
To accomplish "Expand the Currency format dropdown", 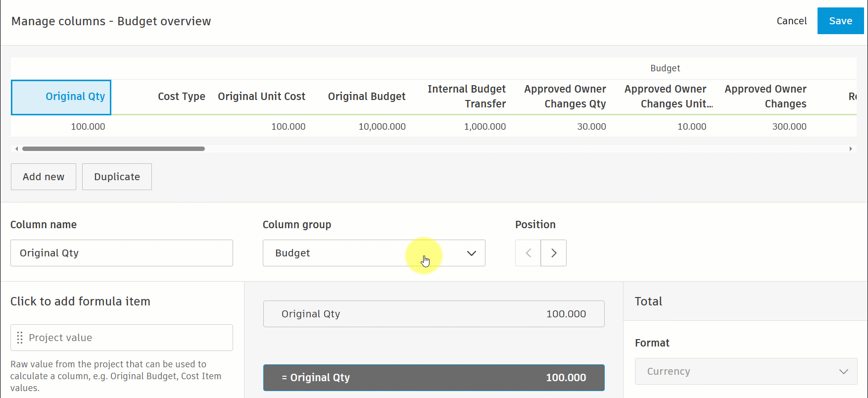I will coord(746,371).
